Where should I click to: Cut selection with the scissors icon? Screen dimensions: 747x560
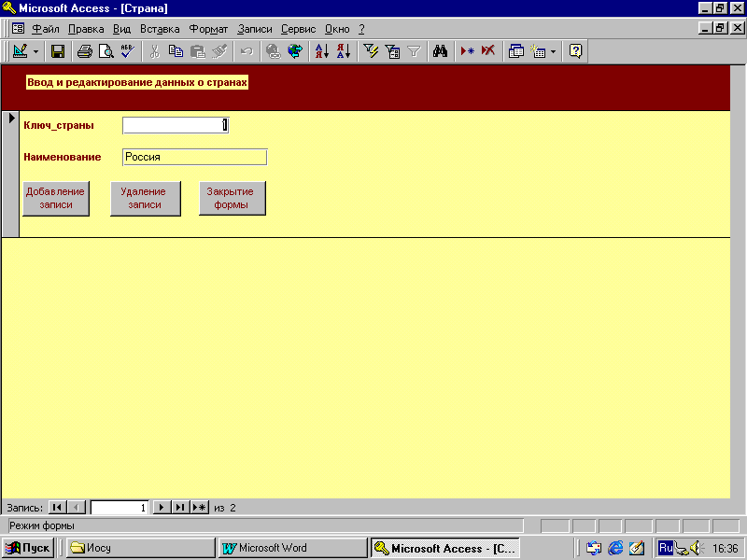tap(154, 51)
